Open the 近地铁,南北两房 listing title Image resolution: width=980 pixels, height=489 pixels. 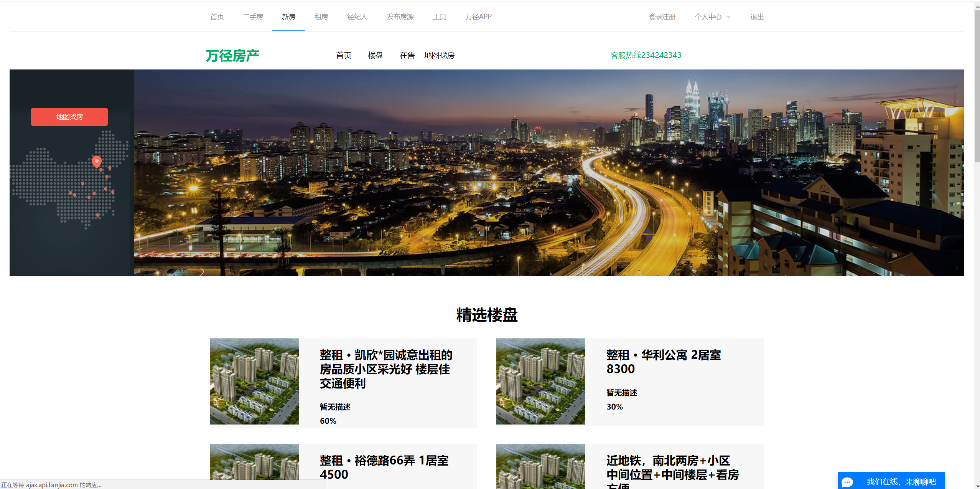pos(672,471)
